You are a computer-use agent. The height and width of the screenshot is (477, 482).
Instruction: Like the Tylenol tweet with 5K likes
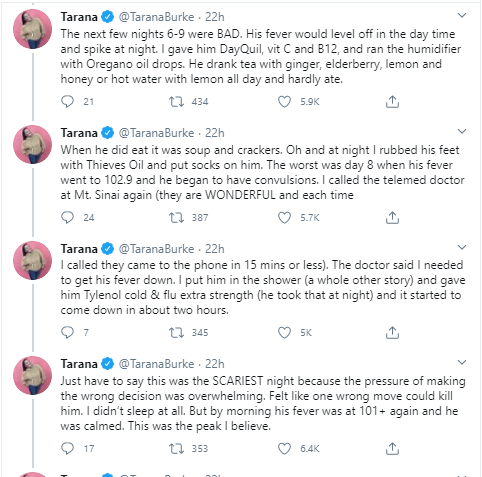pos(284,332)
